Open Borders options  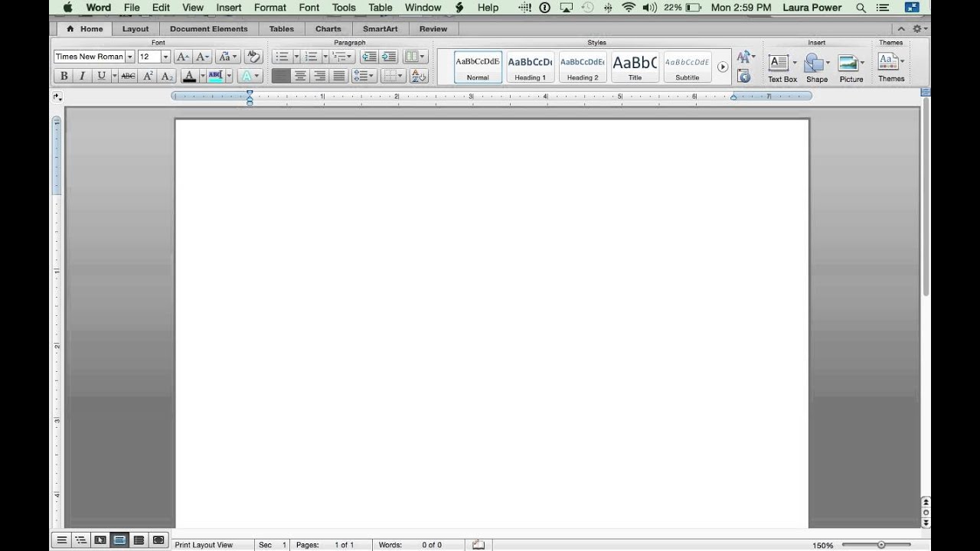click(x=393, y=76)
